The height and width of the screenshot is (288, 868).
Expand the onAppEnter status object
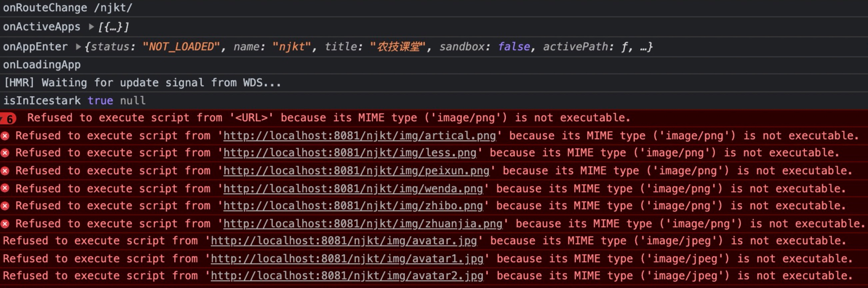(78, 46)
